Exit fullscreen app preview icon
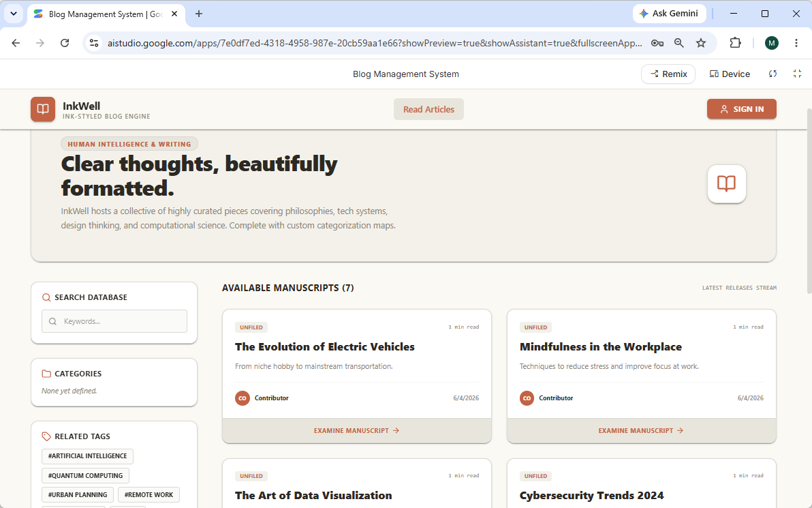This screenshot has width=812, height=508. click(x=798, y=74)
